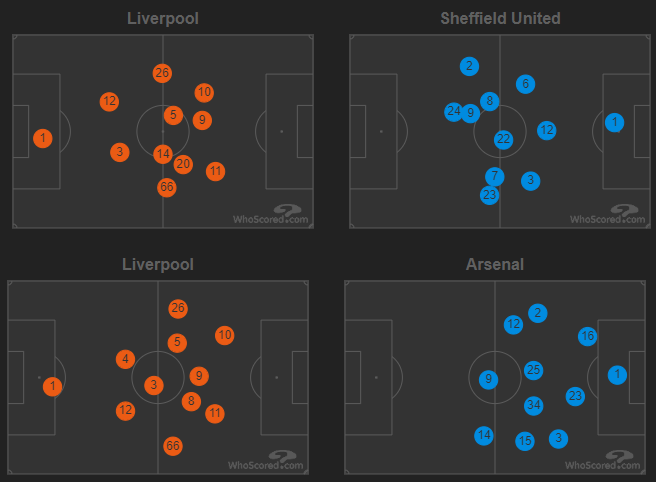Select Liverpool player 20 in top pitch

[x=183, y=164]
